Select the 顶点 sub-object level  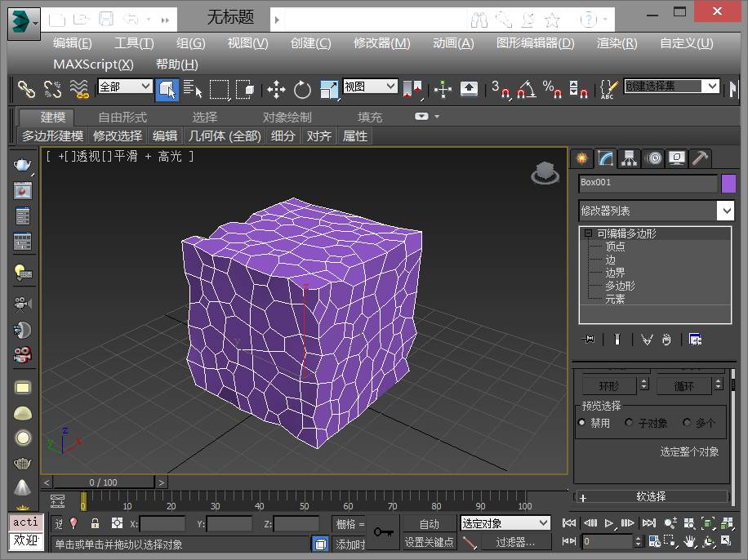(615, 247)
